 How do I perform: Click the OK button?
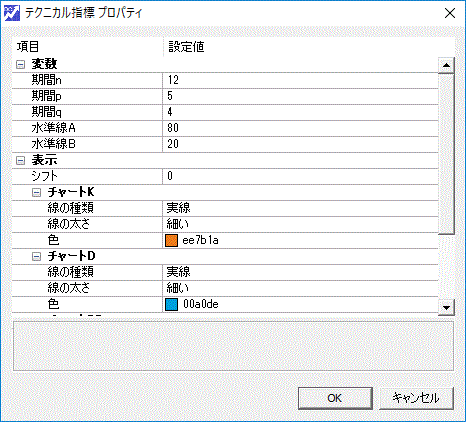click(x=335, y=398)
